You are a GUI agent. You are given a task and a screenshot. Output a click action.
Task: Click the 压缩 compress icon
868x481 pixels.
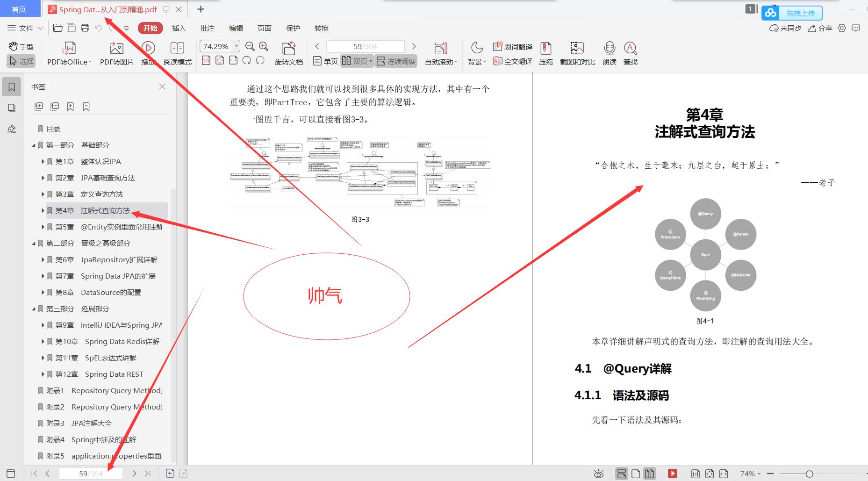pyautogui.click(x=545, y=49)
